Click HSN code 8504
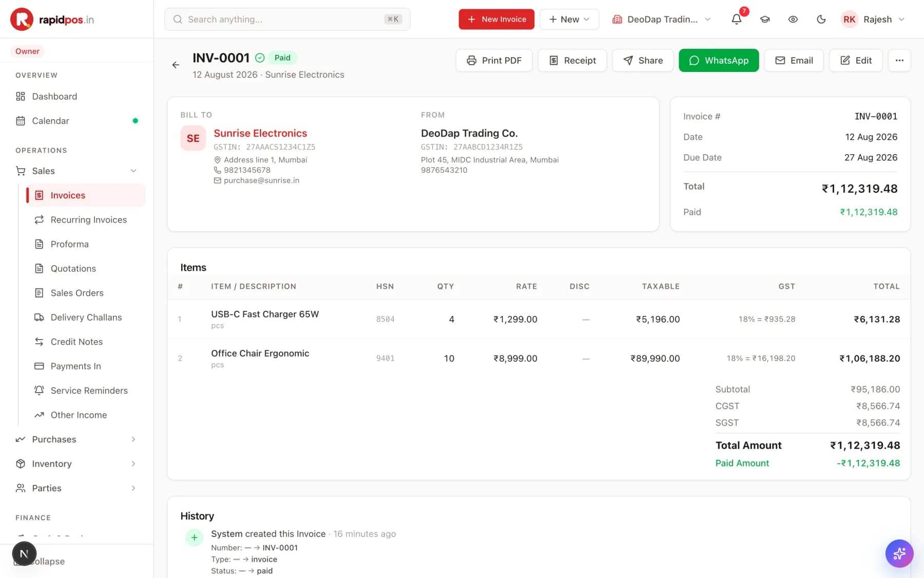The image size is (924, 578). (386, 319)
